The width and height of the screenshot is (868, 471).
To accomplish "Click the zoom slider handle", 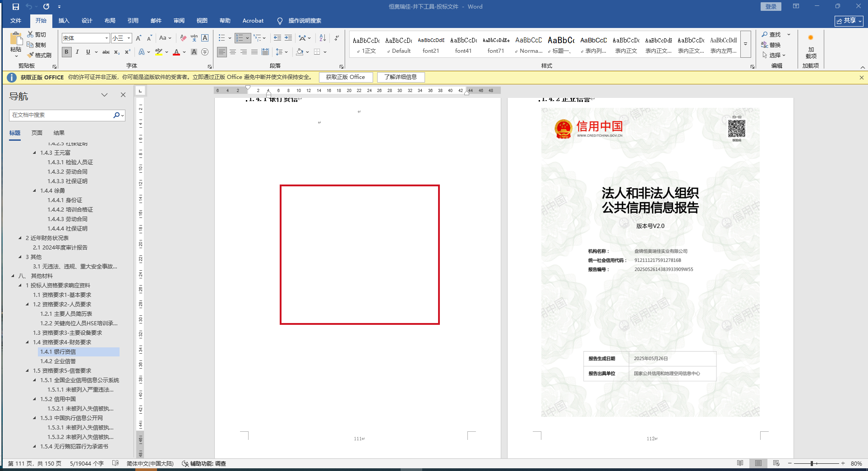I will pyautogui.click(x=812, y=463).
